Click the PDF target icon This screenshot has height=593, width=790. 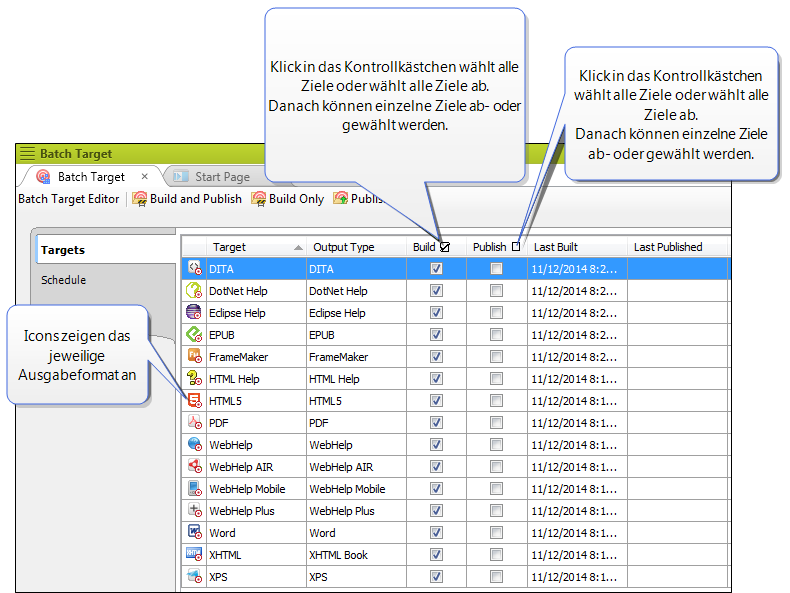[194, 422]
